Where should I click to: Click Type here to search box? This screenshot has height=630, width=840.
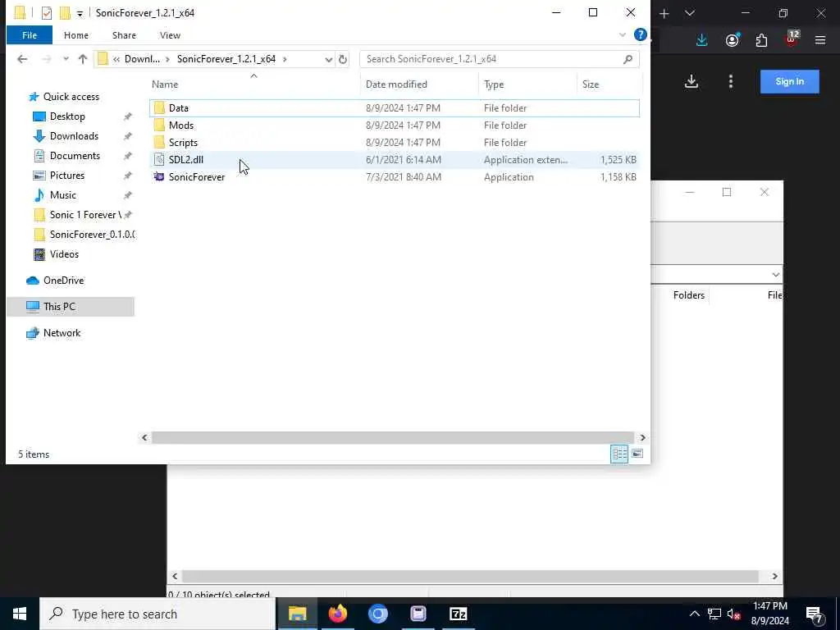point(158,614)
